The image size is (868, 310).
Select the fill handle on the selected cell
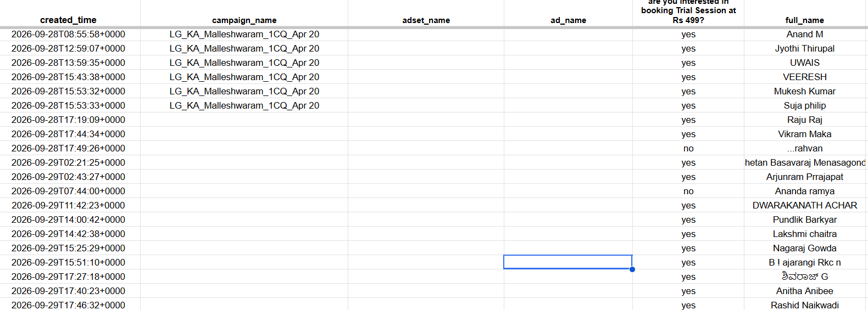coord(632,269)
